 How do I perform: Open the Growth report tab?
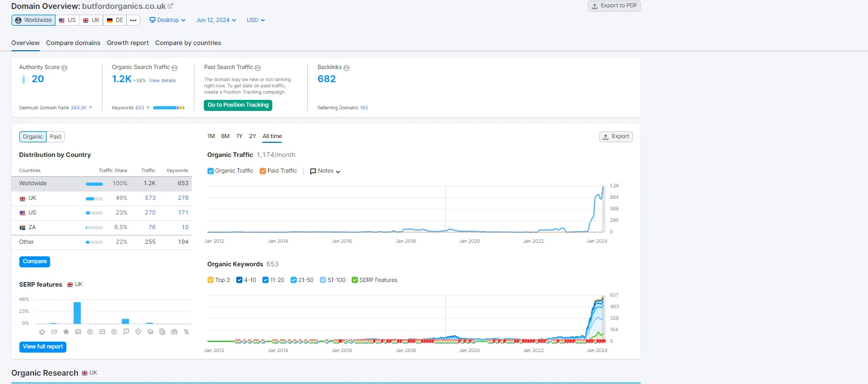point(128,43)
